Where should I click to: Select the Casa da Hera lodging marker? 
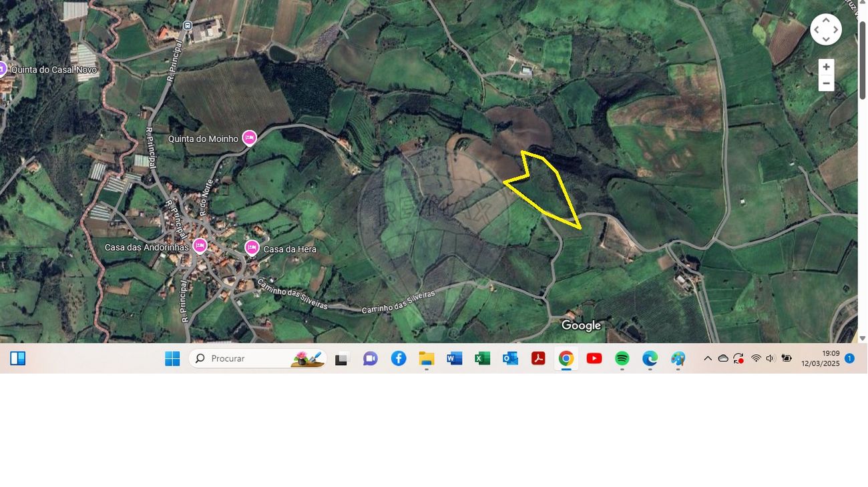[x=252, y=248]
